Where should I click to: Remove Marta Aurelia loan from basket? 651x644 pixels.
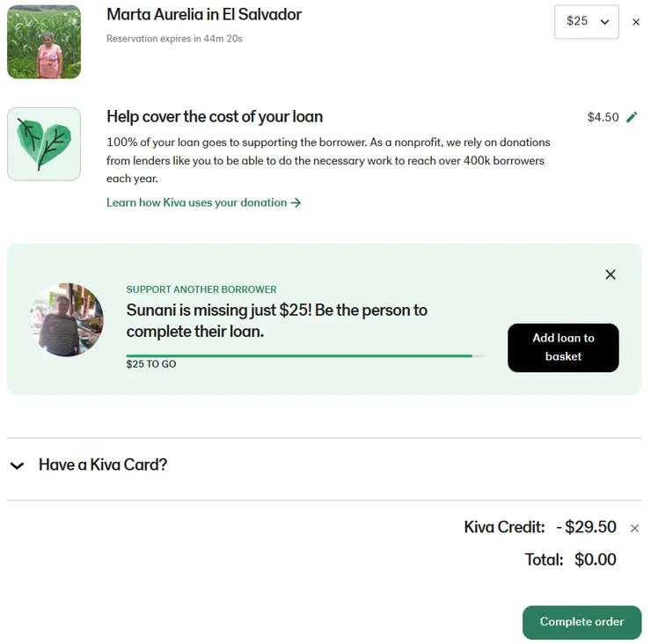tap(636, 22)
